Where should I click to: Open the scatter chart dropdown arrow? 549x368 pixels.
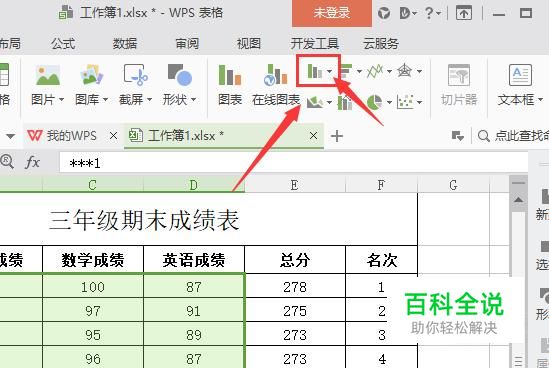[x=419, y=102]
